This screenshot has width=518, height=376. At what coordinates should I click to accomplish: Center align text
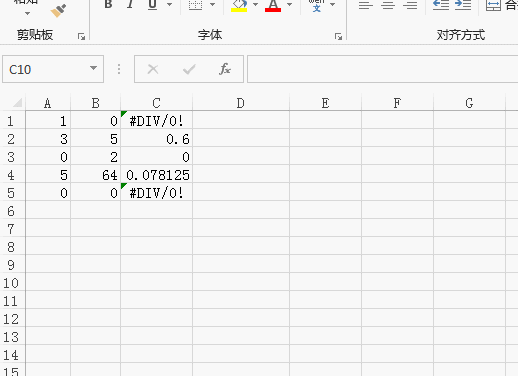pos(388,5)
